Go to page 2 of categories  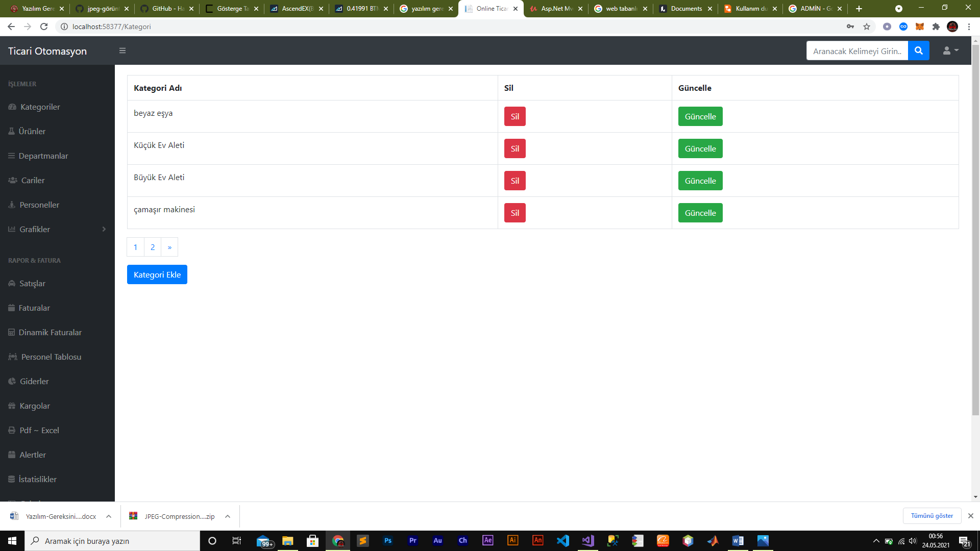(x=152, y=247)
